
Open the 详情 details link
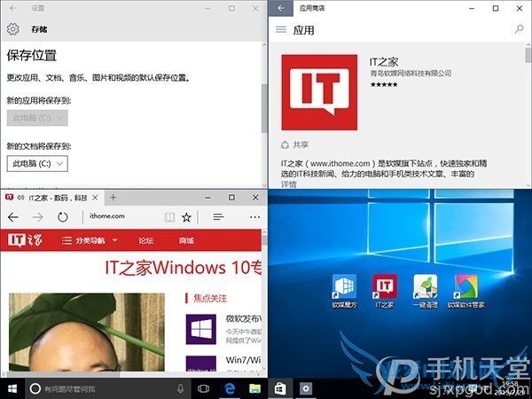[289, 184]
